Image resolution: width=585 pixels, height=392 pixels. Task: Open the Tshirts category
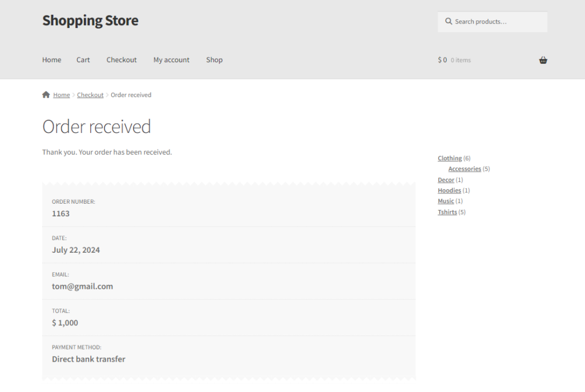tap(447, 212)
